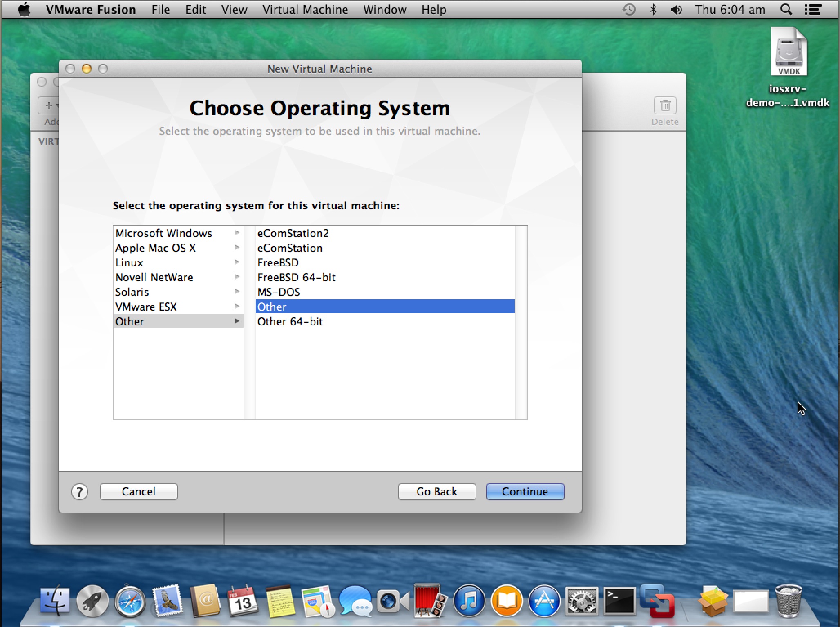Open Terminal from the dock
The width and height of the screenshot is (840, 627).
click(x=619, y=600)
